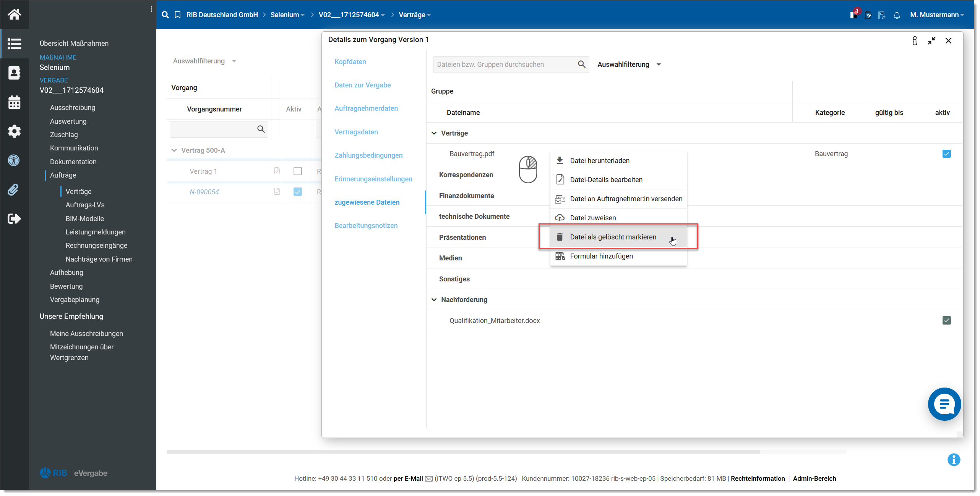Click the shrink dialog arrows icon

931,40
